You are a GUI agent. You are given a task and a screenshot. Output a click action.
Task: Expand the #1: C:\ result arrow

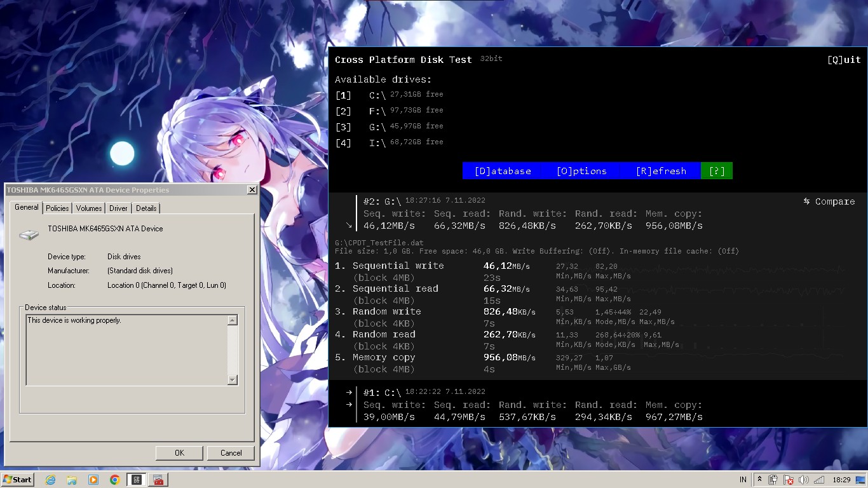point(349,392)
